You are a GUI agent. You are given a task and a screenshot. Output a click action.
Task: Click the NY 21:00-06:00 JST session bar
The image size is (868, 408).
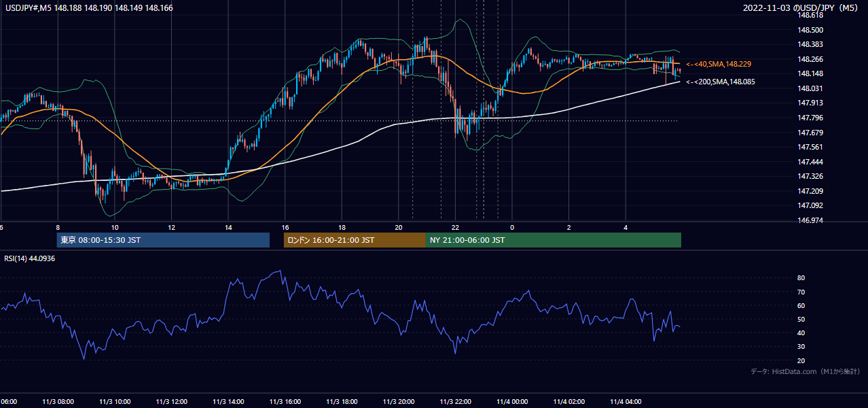click(554, 240)
